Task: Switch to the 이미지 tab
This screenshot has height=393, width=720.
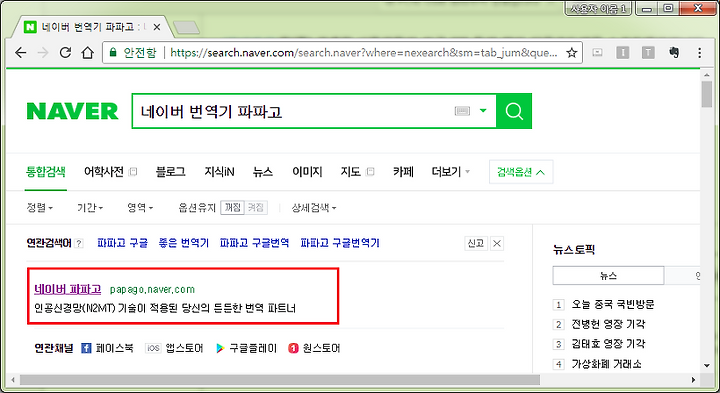Action: [x=307, y=172]
